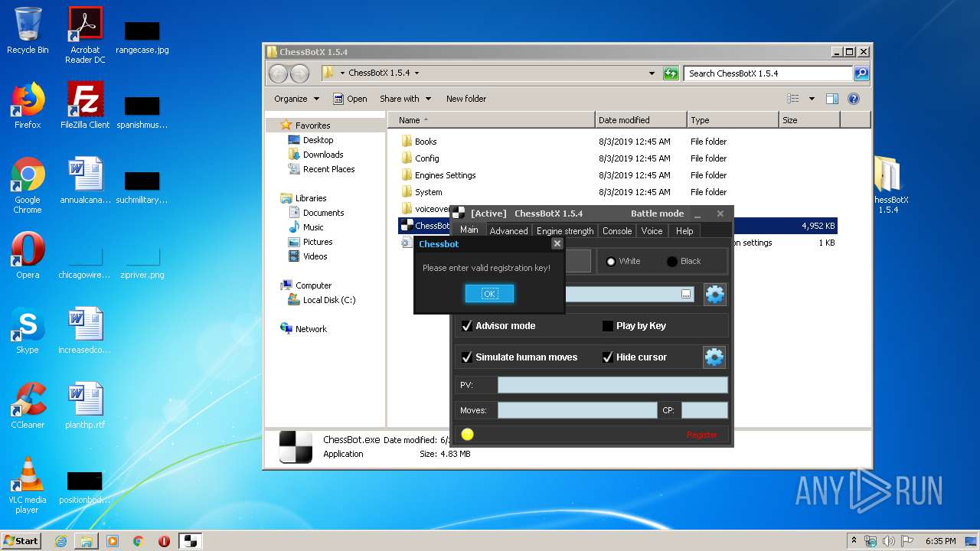Image resolution: width=980 pixels, height=551 pixels.
Task: Open Local Disk (C:) in the sidebar
Action: [x=328, y=300]
